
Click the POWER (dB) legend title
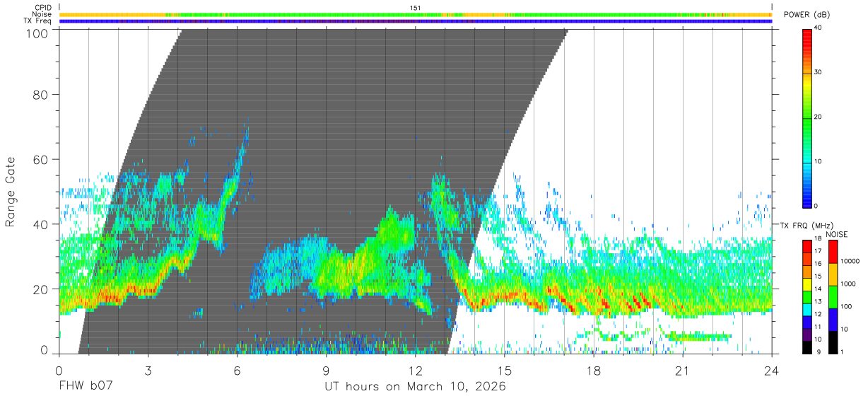[807, 15]
